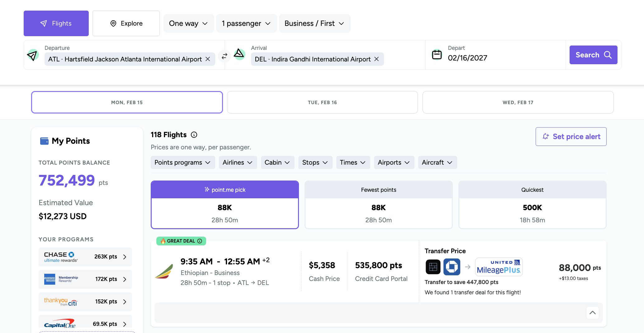The height and width of the screenshot is (333, 644).
Task: Click Set price alert button
Action: (x=571, y=137)
